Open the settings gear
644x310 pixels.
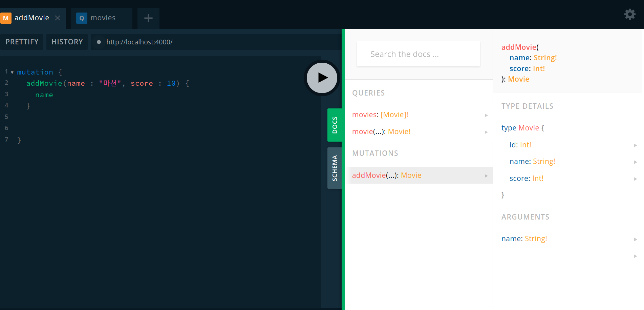(630, 14)
